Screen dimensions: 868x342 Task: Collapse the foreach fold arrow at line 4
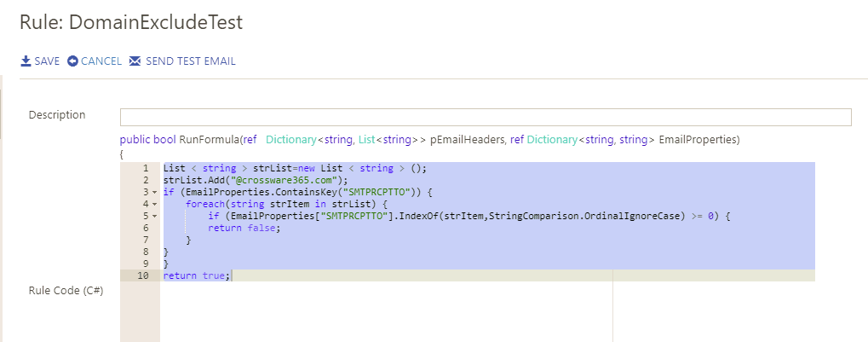(x=154, y=204)
